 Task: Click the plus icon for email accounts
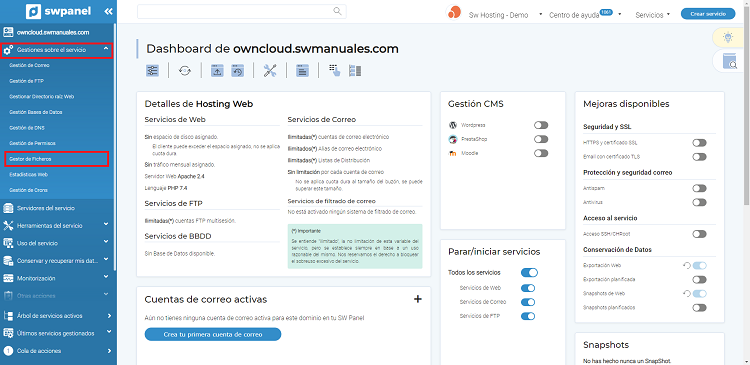coord(418,299)
